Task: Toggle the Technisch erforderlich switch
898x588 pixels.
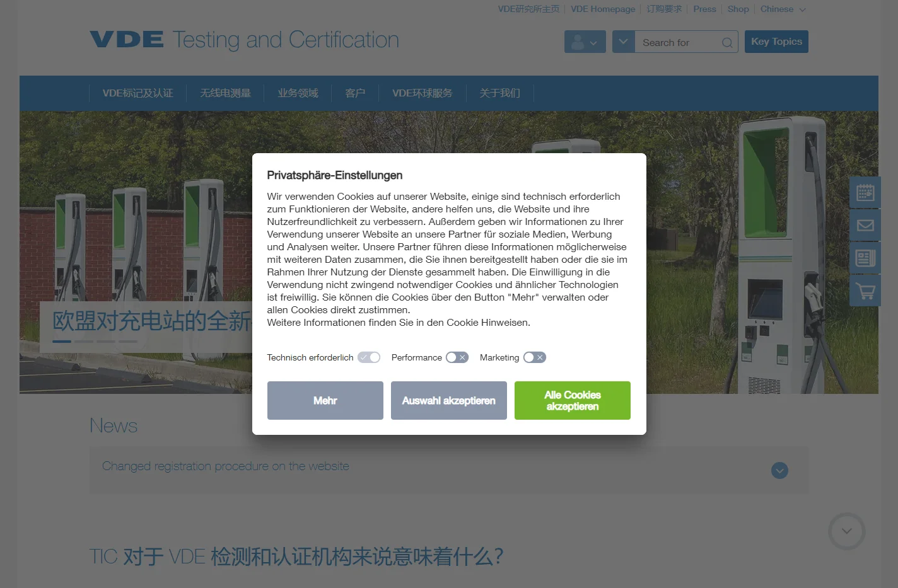Action: pos(369,357)
